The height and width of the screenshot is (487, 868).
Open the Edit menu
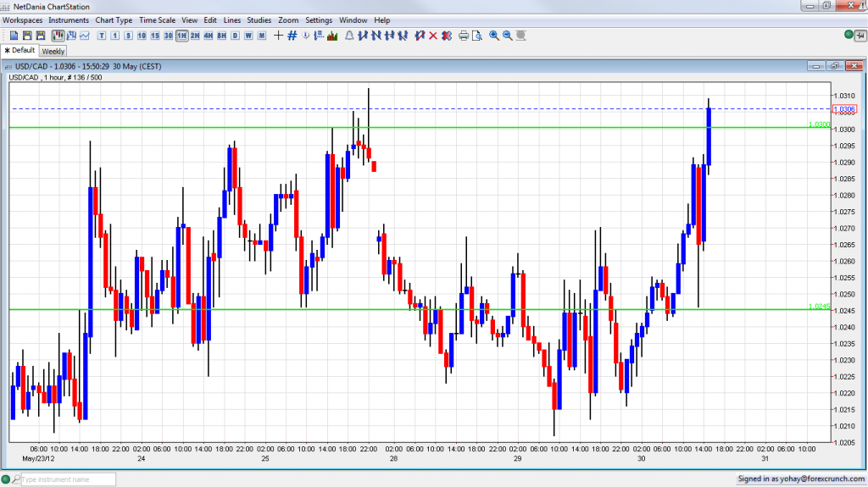click(x=210, y=20)
